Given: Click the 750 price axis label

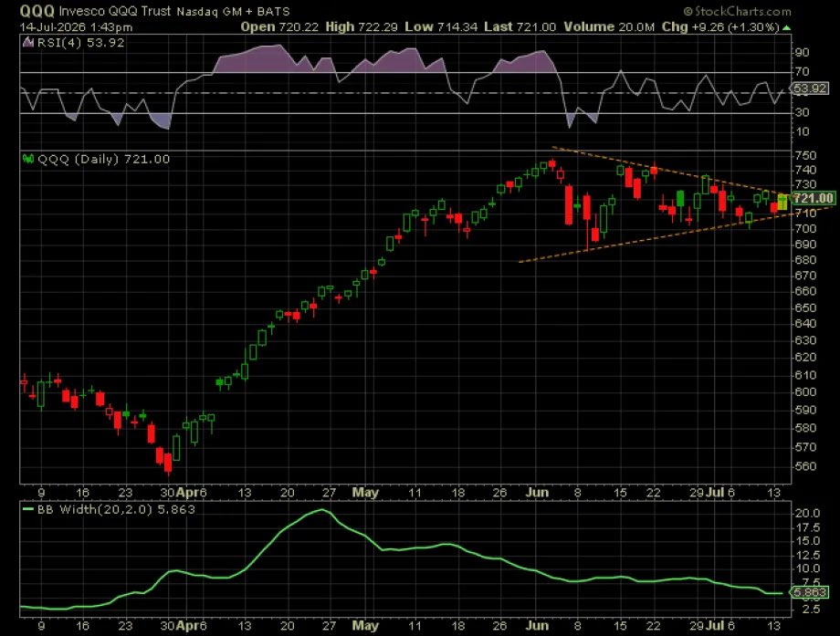Looking at the screenshot, I should 805,155.
